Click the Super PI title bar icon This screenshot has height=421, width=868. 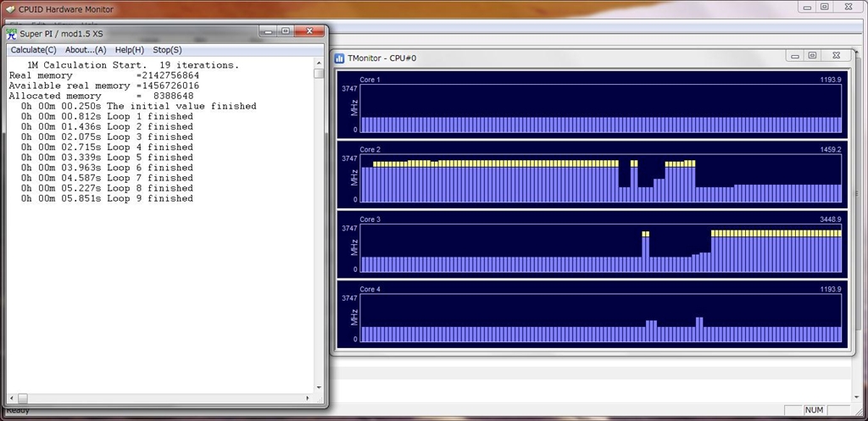point(11,33)
